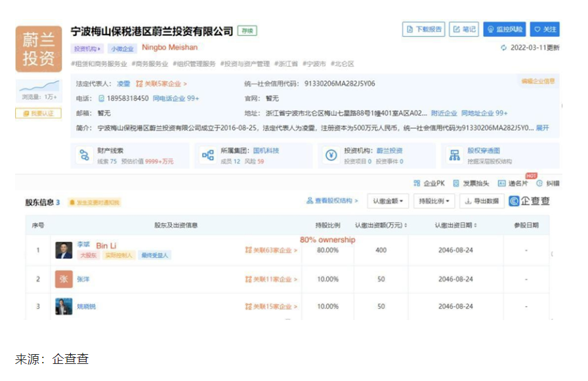Open the 持股比例 dropdown filter
Viewport: 588px width, 381px height.
(x=434, y=201)
